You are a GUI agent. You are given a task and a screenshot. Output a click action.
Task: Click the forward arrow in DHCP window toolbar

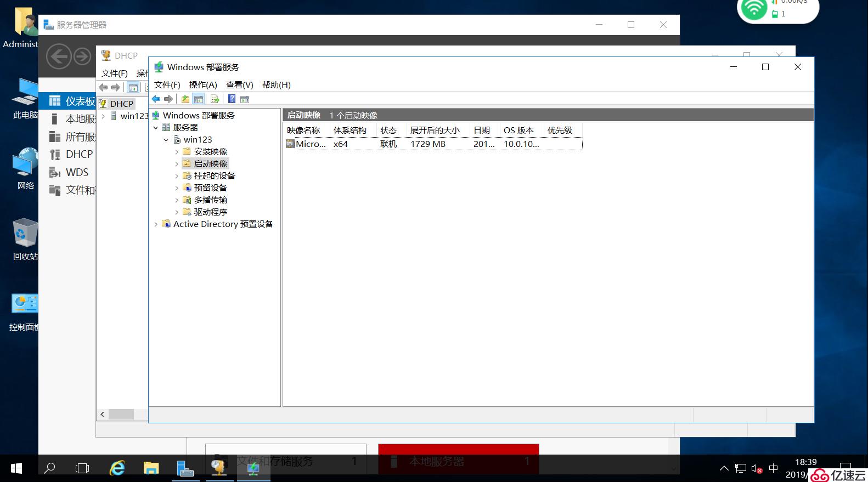tap(116, 87)
